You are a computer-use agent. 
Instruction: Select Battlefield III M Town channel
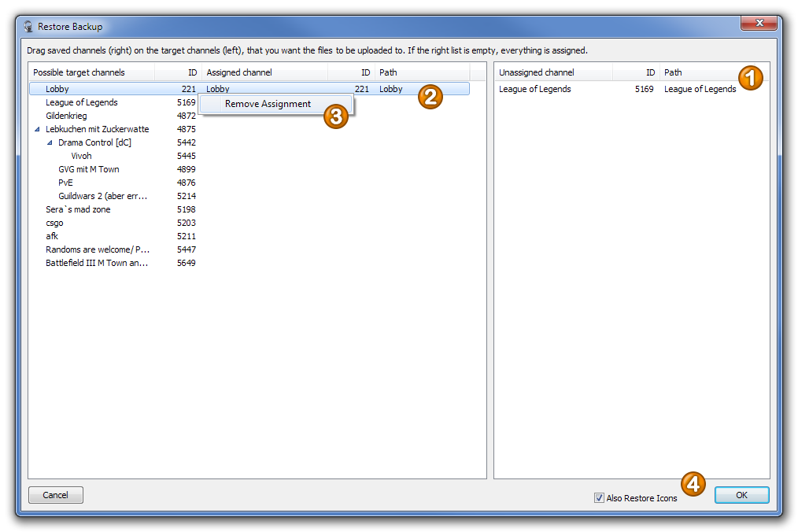pyautogui.click(x=97, y=263)
